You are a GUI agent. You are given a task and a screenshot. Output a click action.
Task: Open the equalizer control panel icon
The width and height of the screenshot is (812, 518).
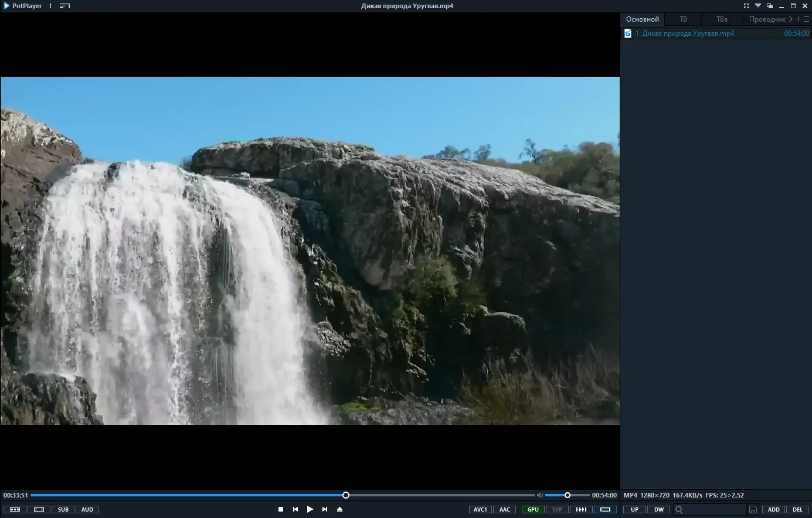coord(581,509)
